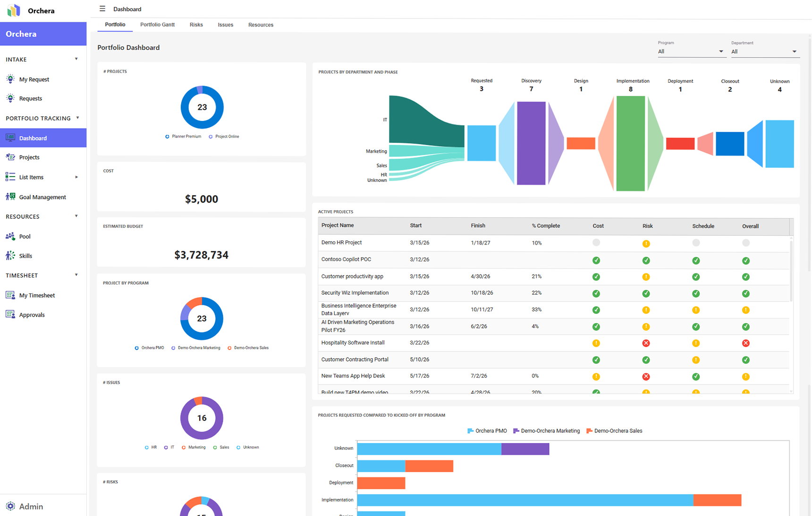Viewport: 812px width, 516px height.
Task: Collapse the RESOURCES section arrow
Action: pos(76,216)
